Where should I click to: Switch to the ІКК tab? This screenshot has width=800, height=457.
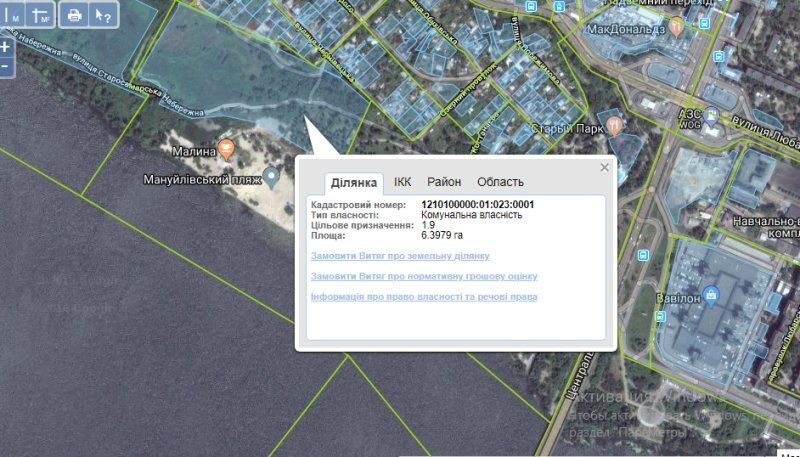point(402,182)
